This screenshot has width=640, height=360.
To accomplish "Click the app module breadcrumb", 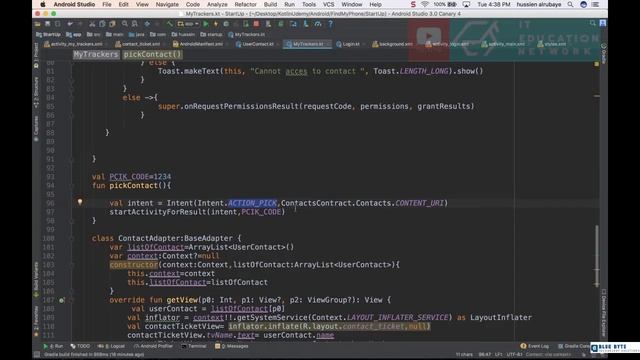I will coord(74,35).
